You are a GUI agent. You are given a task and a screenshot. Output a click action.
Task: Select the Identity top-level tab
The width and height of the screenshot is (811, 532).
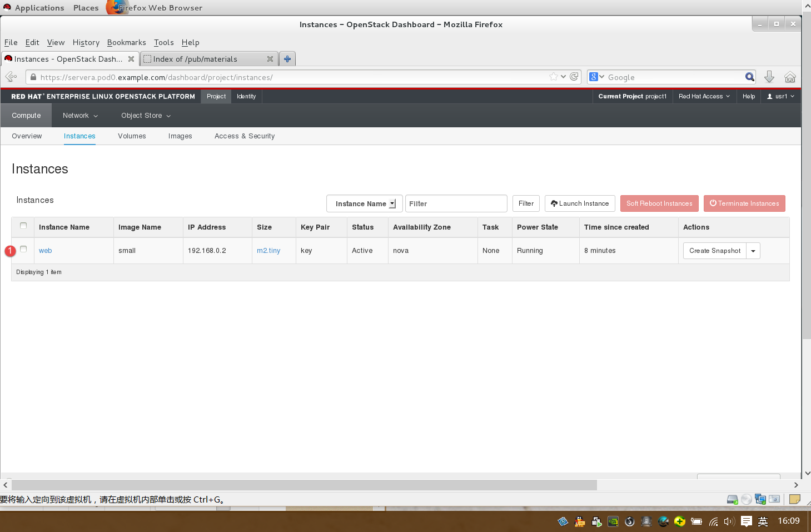coord(246,96)
